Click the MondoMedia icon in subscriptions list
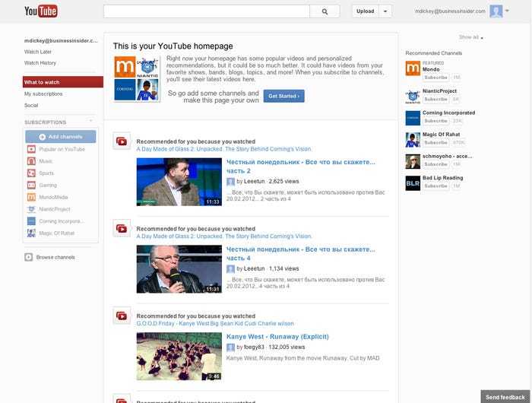Image resolution: width=532 pixels, height=403 pixels. pos(31,197)
